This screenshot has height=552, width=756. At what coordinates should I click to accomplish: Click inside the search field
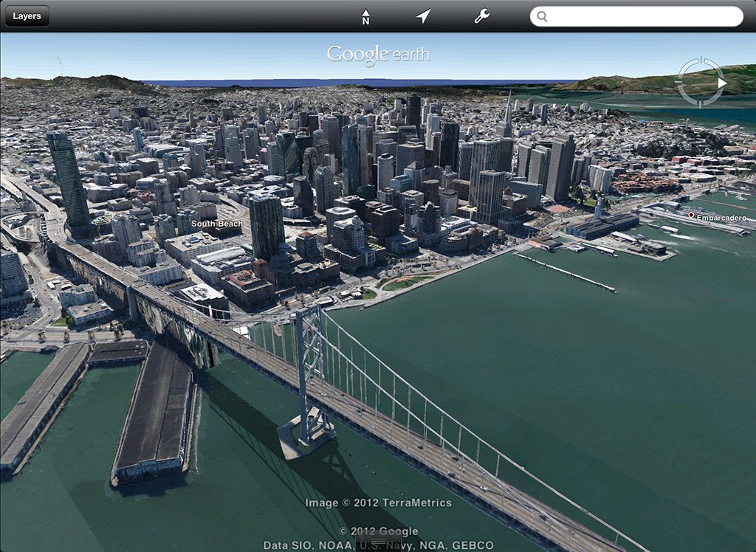click(636, 16)
